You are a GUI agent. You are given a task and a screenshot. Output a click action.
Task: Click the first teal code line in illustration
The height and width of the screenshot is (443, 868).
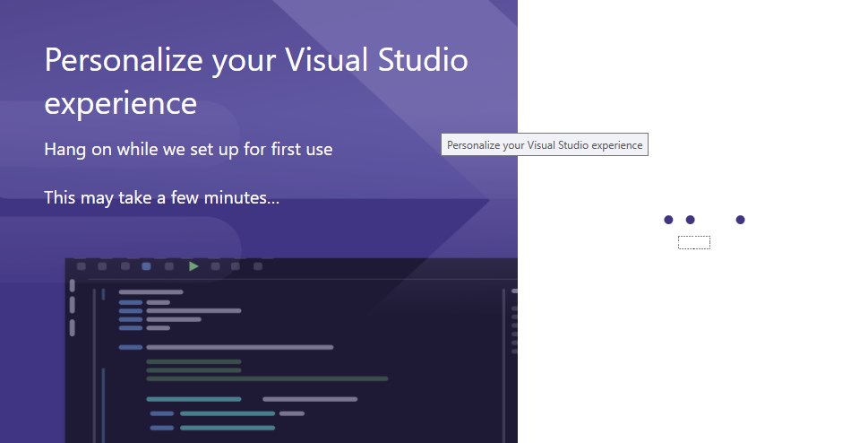point(193,399)
